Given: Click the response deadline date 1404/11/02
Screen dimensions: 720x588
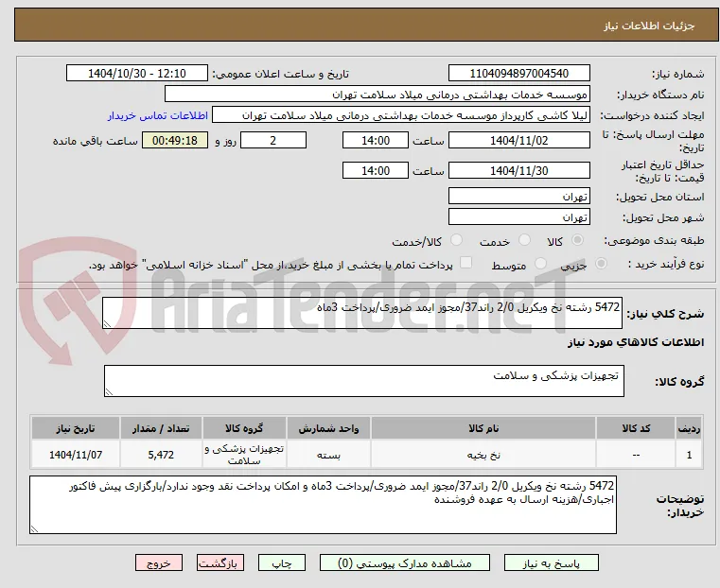Looking at the screenshot, I should [518, 140].
